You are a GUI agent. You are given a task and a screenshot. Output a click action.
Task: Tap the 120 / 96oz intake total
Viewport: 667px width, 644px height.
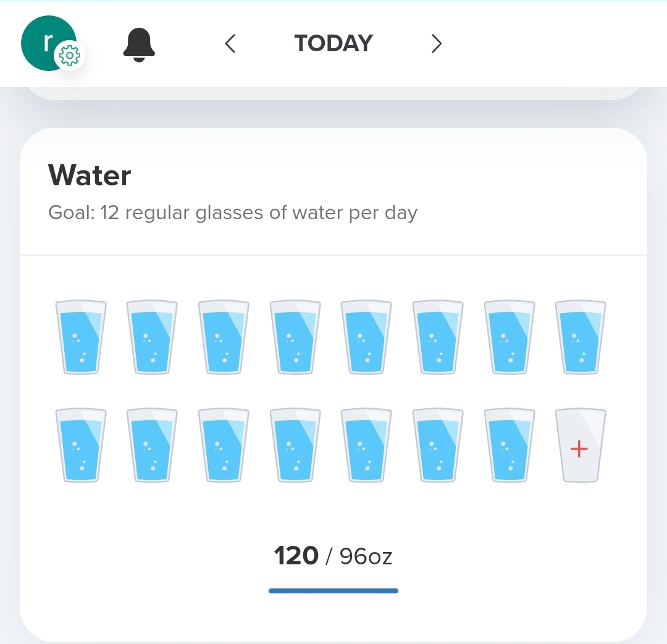pyautogui.click(x=333, y=556)
